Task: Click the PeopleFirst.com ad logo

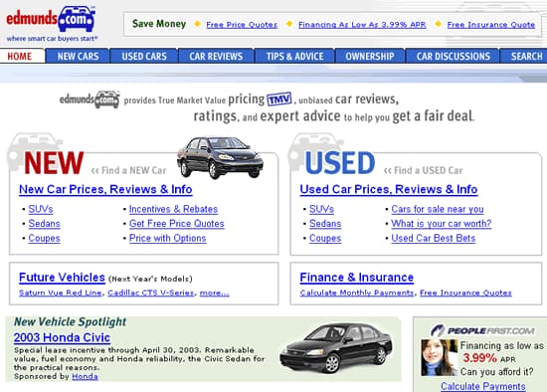Action: [482, 330]
